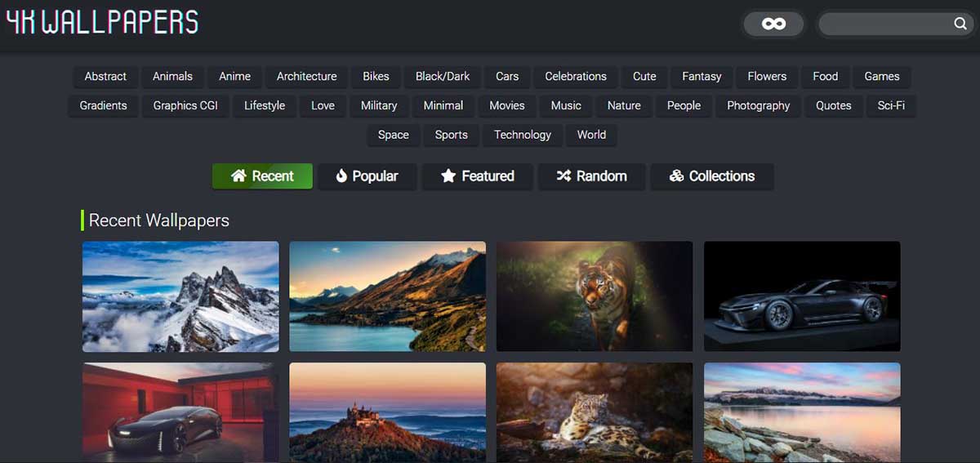980x463 pixels.
Task: Load Random wallpapers
Action: click(591, 176)
